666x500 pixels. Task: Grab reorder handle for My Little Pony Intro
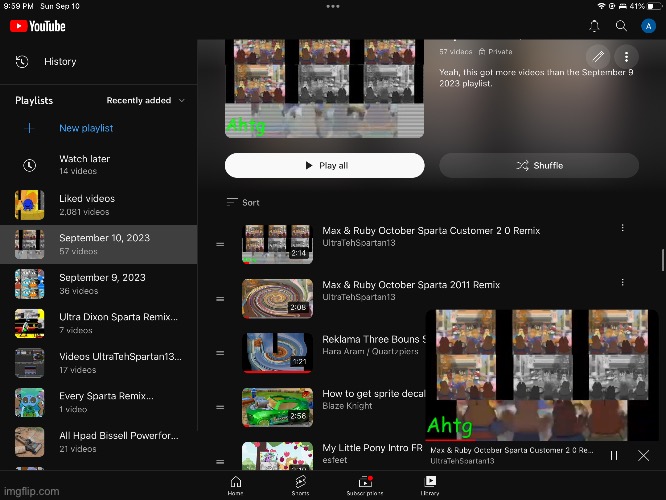tap(220, 462)
